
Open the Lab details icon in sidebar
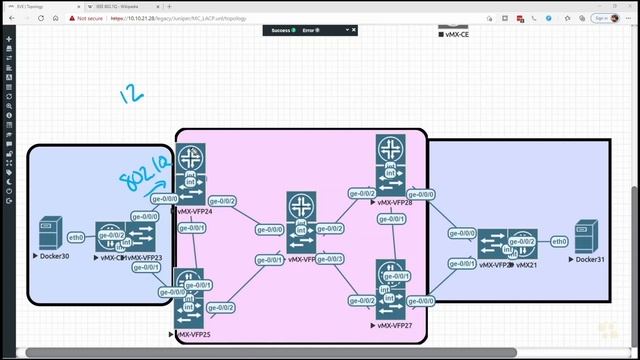9,125
